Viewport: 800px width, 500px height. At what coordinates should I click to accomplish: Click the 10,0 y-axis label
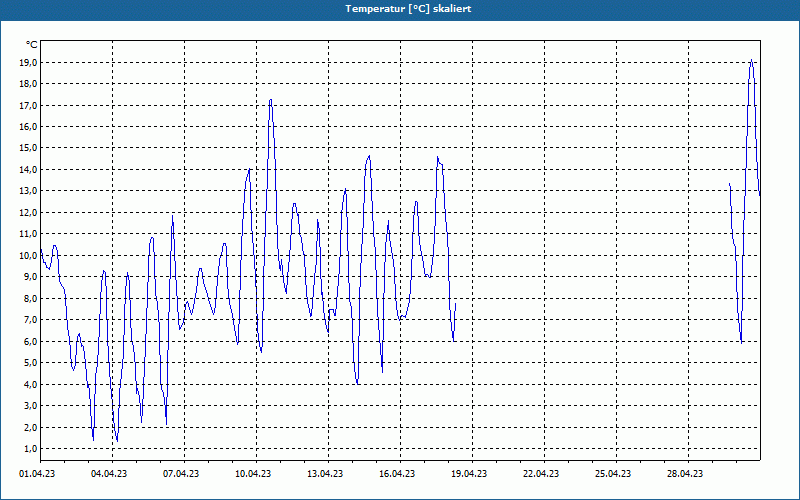tap(28, 256)
